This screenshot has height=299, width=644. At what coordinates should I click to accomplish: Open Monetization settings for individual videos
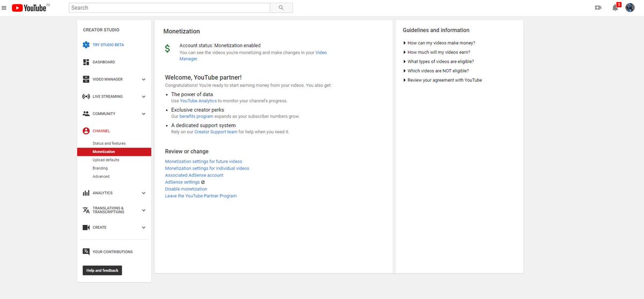tap(207, 169)
